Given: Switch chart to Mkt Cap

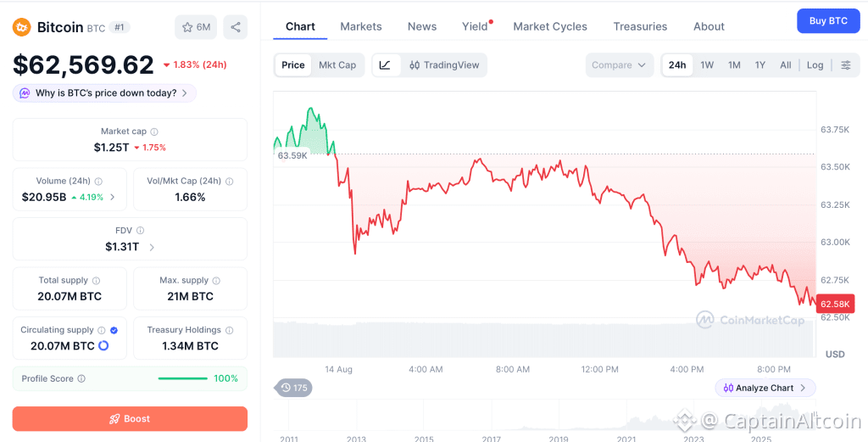Looking at the screenshot, I should coord(337,65).
